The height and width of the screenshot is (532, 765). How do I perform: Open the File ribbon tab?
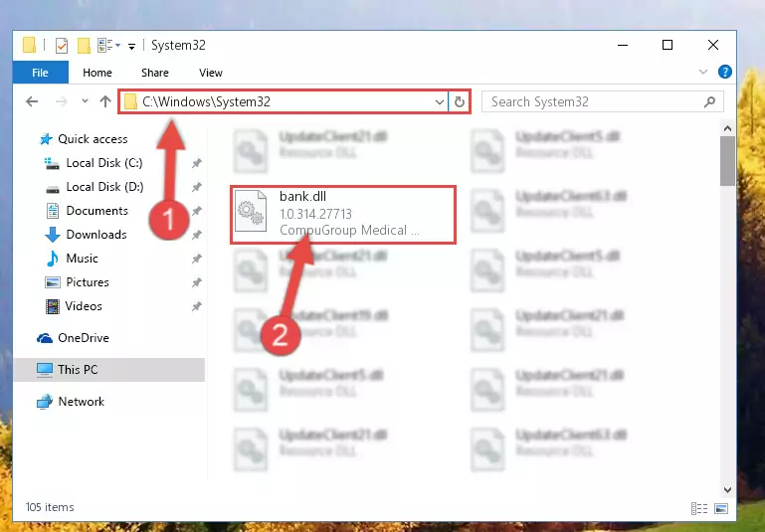point(40,73)
